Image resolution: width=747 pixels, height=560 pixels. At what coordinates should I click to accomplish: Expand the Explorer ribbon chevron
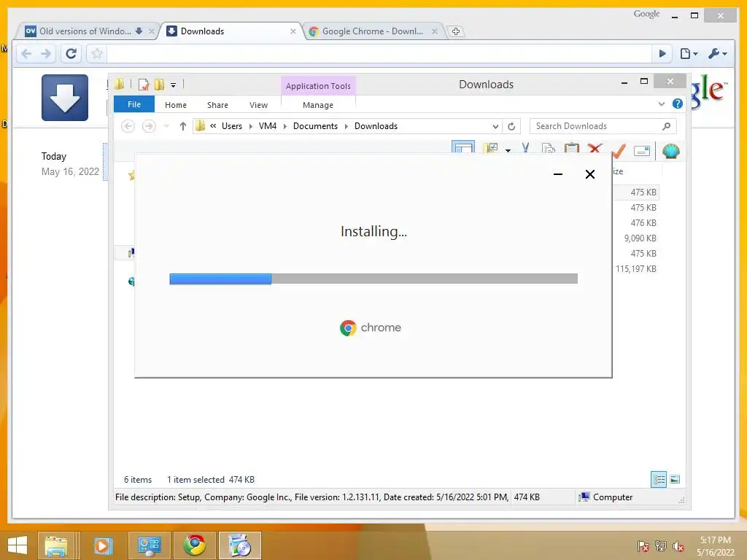661,104
